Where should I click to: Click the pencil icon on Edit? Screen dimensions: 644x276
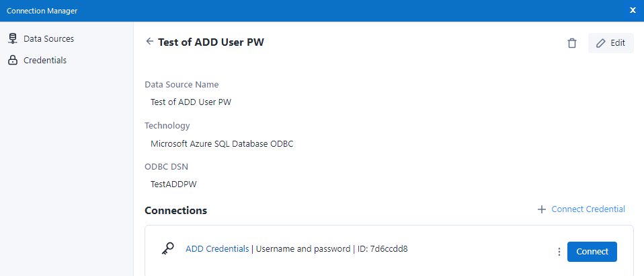(601, 43)
